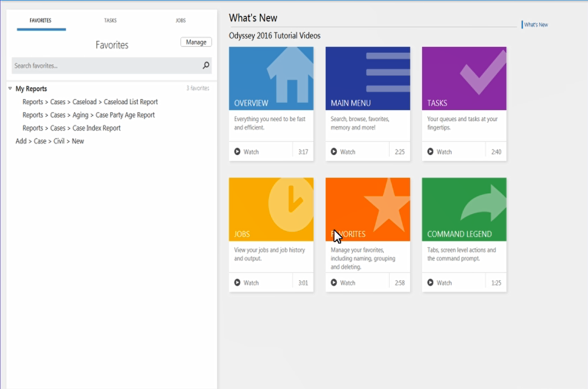Switch to the Tasks tab

(110, 20)
